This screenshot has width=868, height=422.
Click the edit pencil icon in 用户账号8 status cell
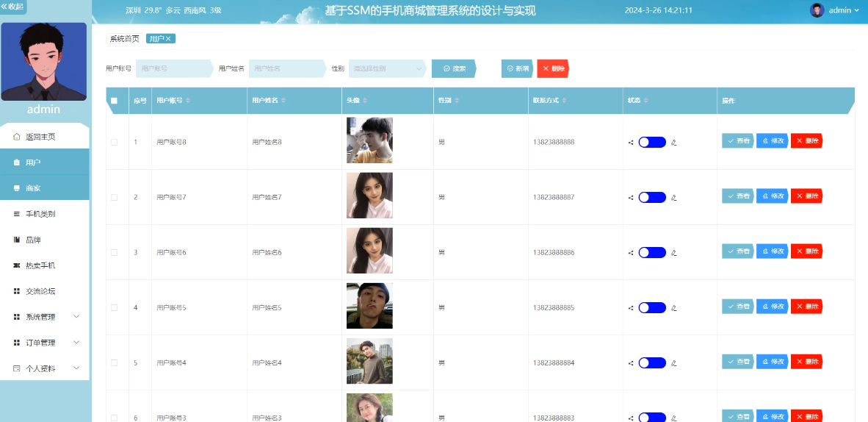[673, 143]
